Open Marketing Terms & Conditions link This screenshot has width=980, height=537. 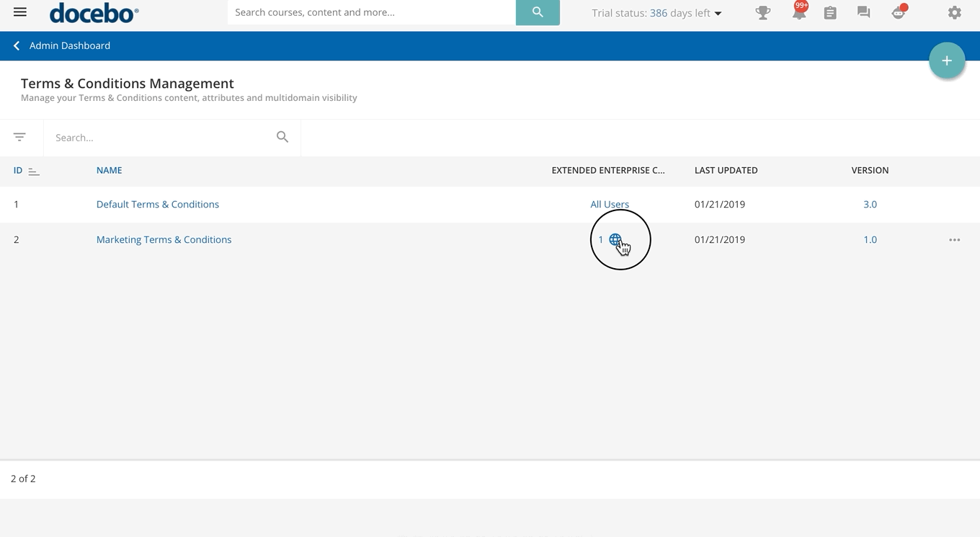tap(164, 240)
